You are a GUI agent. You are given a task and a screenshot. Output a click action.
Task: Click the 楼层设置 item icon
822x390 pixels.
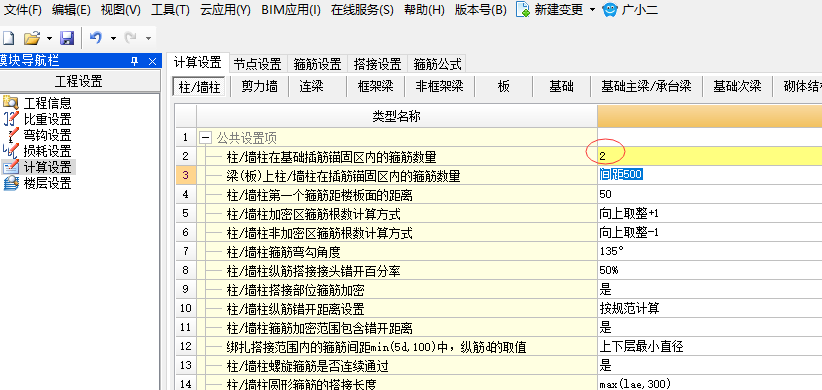[x=10, y=183]
